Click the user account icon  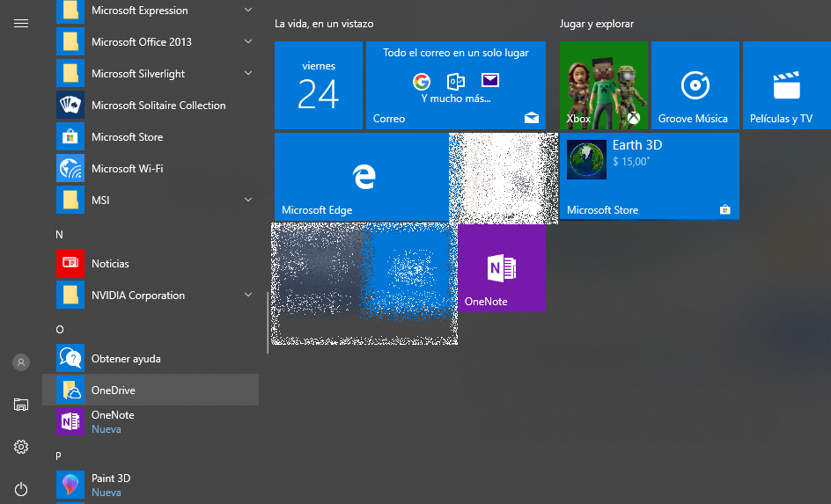[x=21, y=362]
